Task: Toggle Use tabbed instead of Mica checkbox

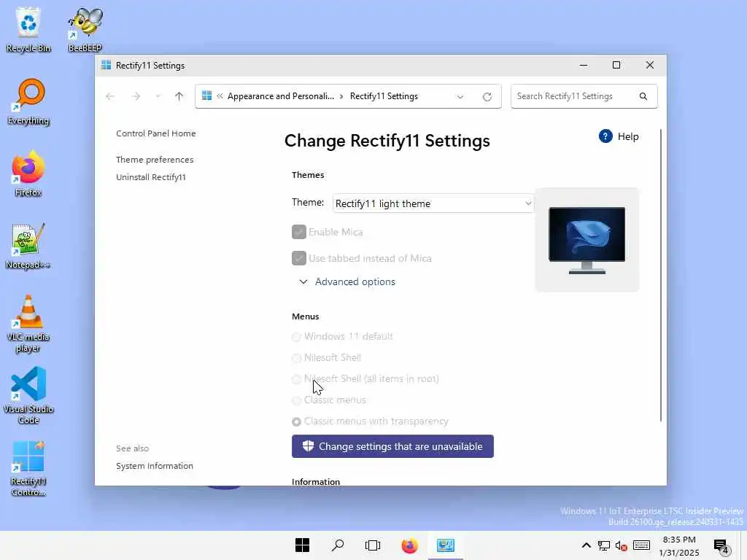Action: point(298,258)
